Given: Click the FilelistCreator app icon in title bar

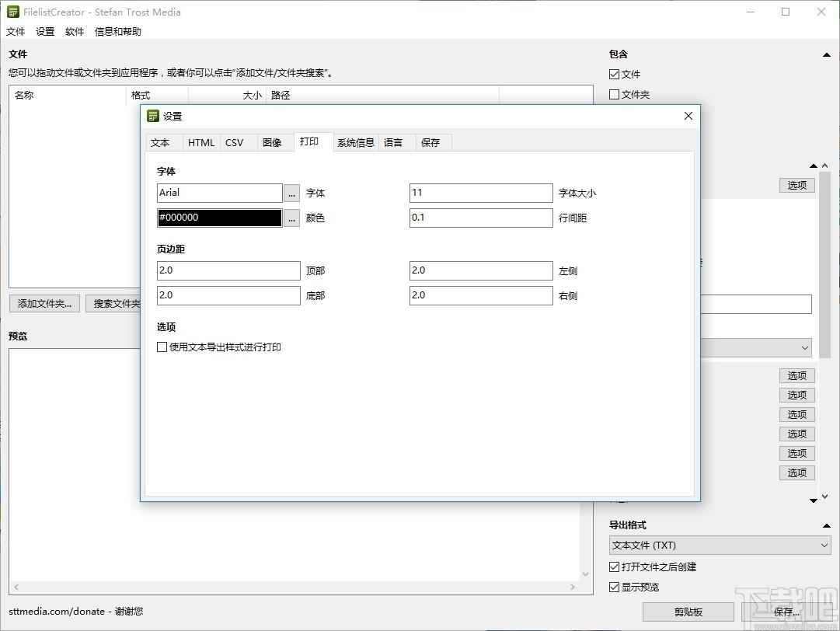Looking at the screenshot, I should click(13, 12).
